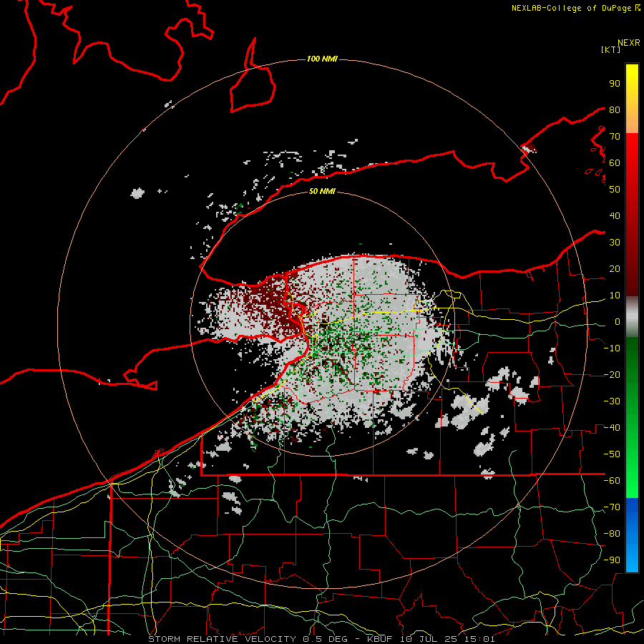Click the NEXR label above the color scale
This screenshot has height=644, width=644.
(629, 43)
